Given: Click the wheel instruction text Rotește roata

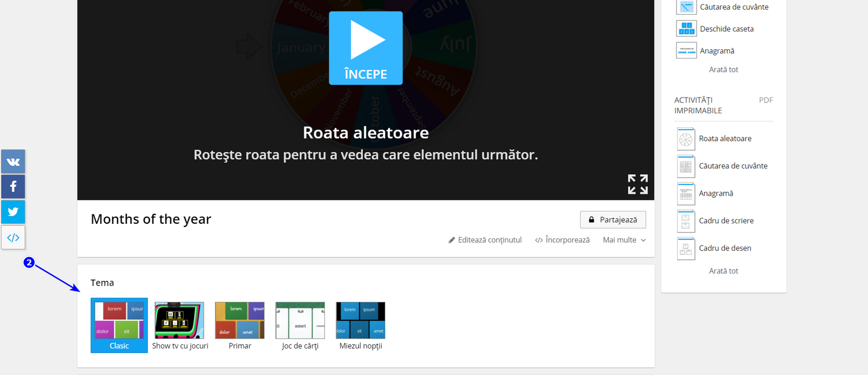Looking at the screenshot, I should tap(366, 155).
